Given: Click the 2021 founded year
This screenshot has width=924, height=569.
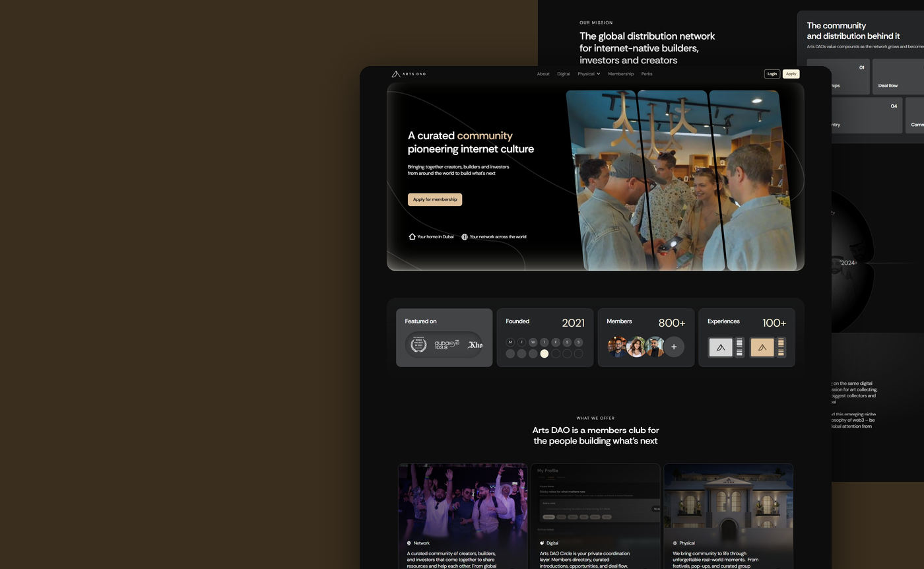Looking at the screenshot, I should pos(573,323).
